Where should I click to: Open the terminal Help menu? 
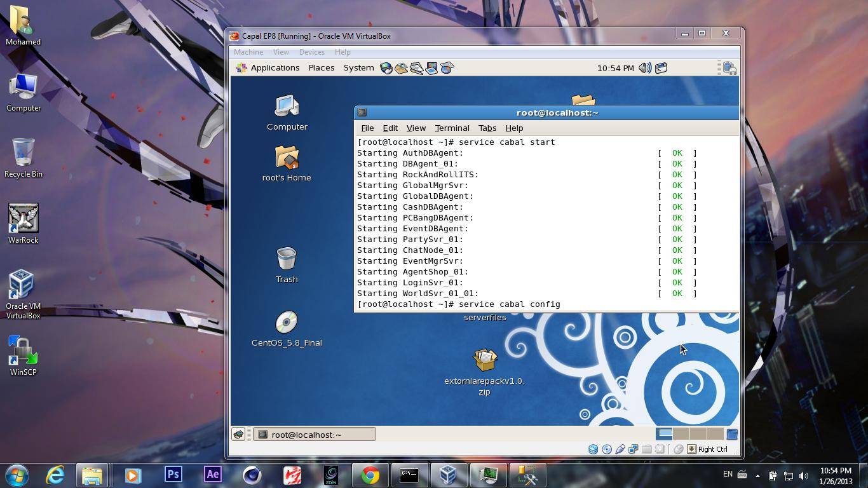[x=514, y=128]
